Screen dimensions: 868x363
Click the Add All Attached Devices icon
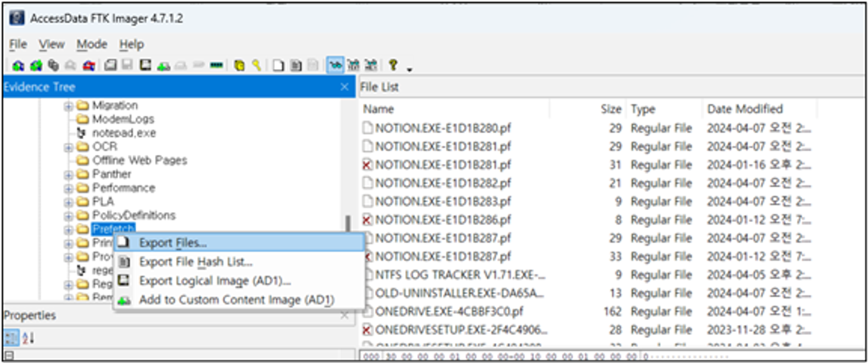(x=36, y=65)
